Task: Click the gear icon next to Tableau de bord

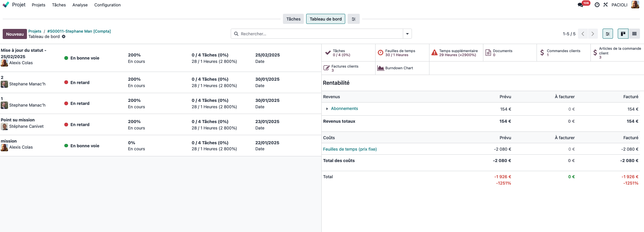Action: pyautogui.click(x=64, y=37)
